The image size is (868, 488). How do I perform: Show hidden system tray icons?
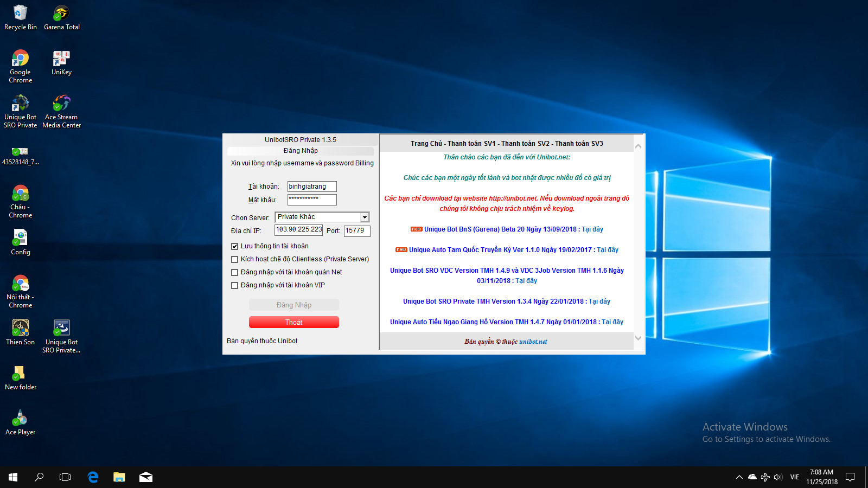pos(739,477)
